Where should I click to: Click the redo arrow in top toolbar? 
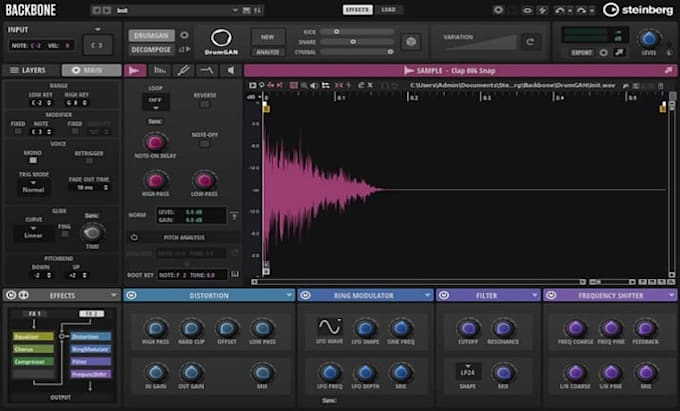(x=581, y=10)
